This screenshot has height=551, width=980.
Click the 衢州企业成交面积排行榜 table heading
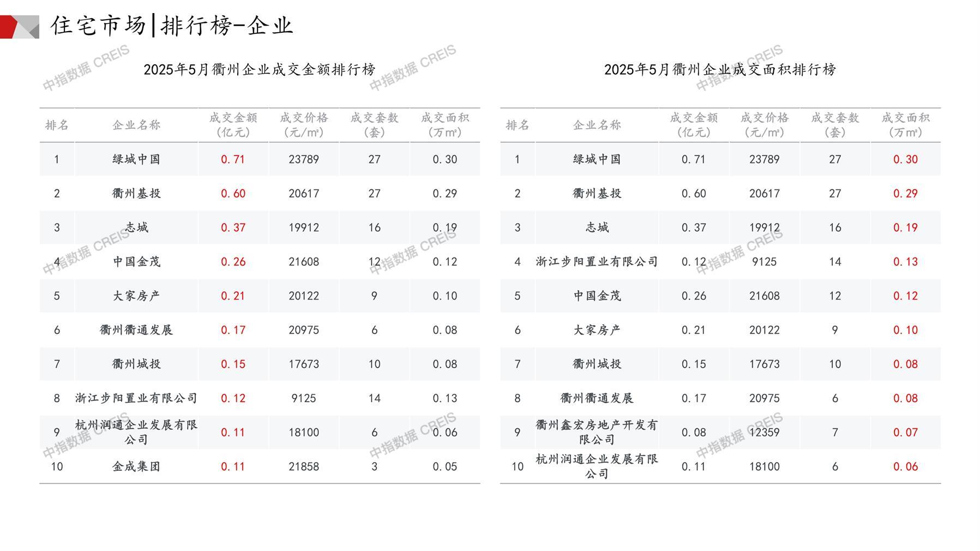[720, 70]
